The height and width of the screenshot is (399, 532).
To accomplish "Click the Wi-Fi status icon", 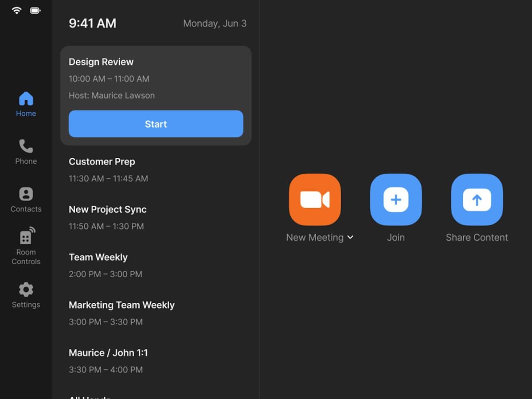I will 17,10.
